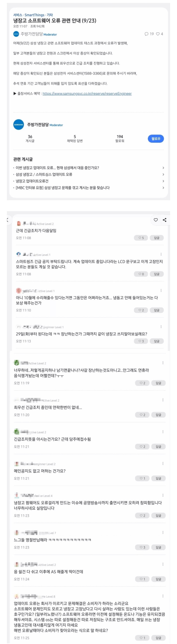Open the 서비스 breadcrumb category
The image size is (177, 644).
pyautogui.click(x=17, y=15)
